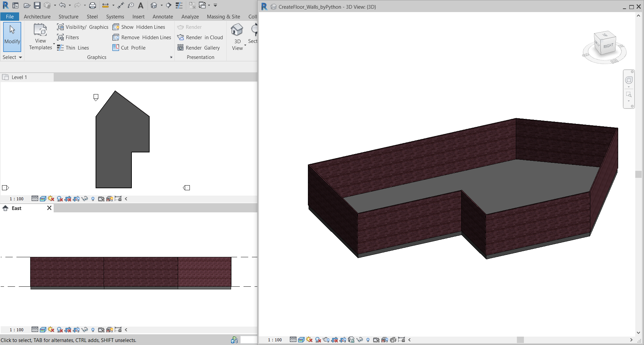This screenshot has height=345, width=644.
Task: Expand the Measure tool dropdown arrow
Action: 113,5
